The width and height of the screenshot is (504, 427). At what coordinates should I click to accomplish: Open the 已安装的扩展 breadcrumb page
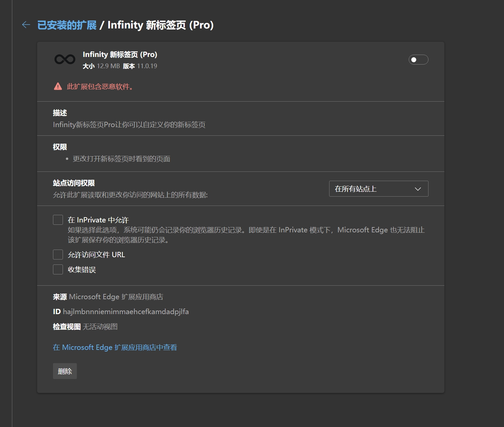(66, 25)
